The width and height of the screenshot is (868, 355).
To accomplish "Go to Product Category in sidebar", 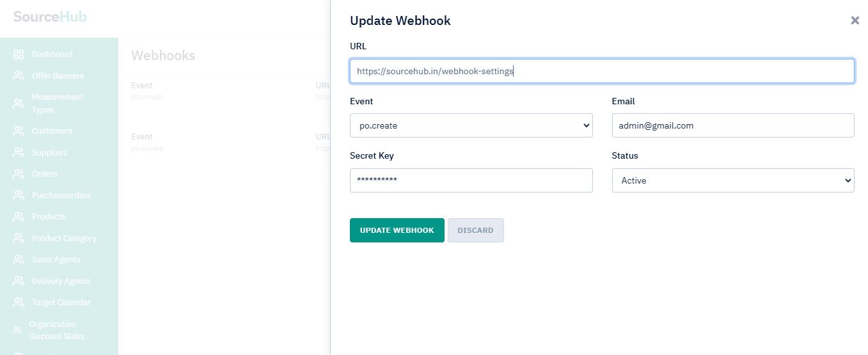I will click(64, 239).
